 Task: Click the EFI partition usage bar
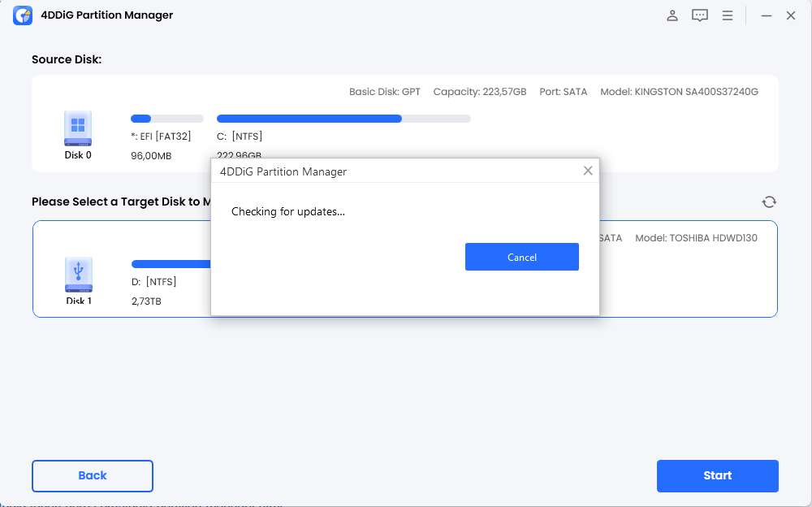coord(167,119)
